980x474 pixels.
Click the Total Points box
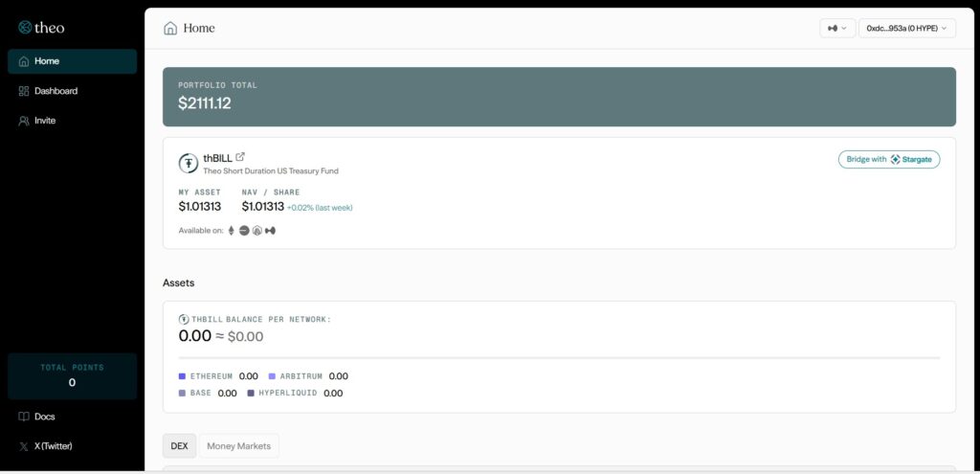pos(72,375)
